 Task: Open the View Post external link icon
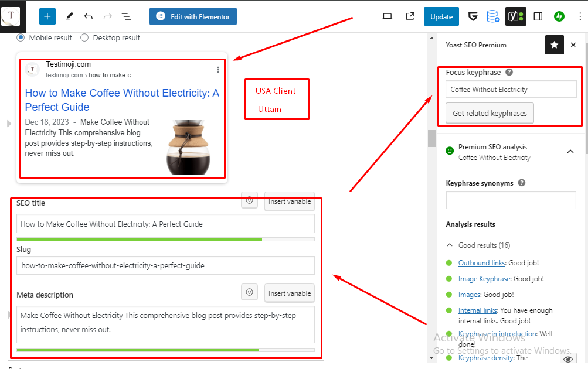point(410,16)
